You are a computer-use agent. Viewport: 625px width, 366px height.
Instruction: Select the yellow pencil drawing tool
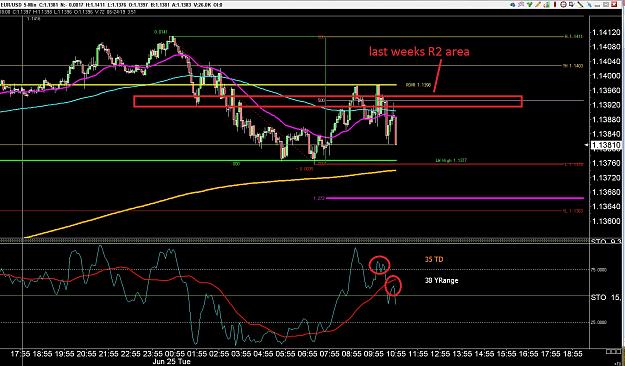538,5
